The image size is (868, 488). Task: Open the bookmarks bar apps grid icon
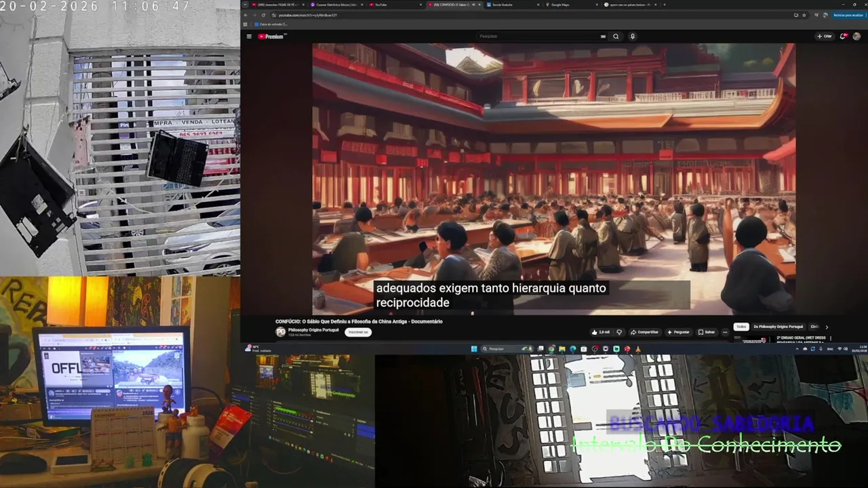(245, 24)
